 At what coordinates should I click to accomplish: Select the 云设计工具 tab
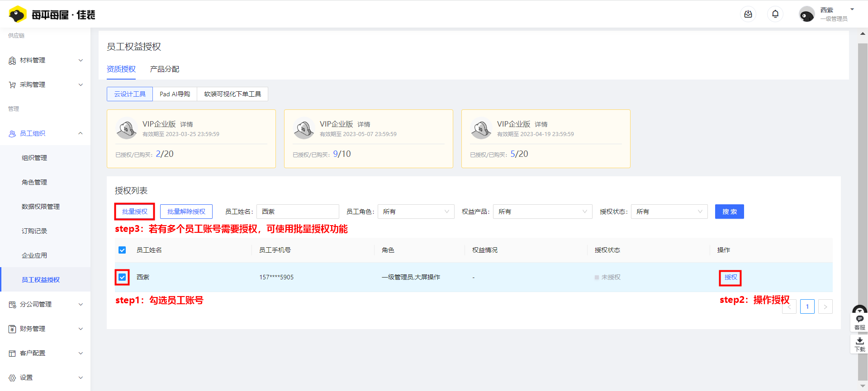130,94
